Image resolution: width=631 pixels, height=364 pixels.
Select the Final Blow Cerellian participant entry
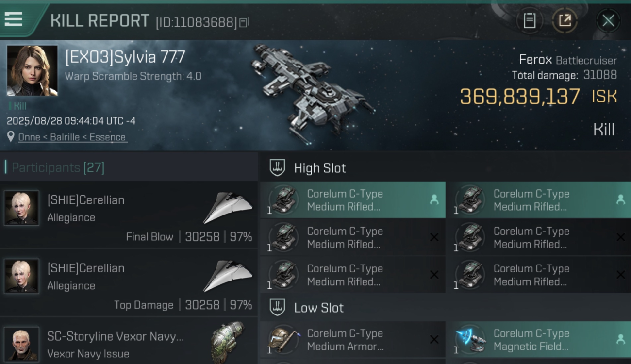pyautogui.click(x=129, y=215)
